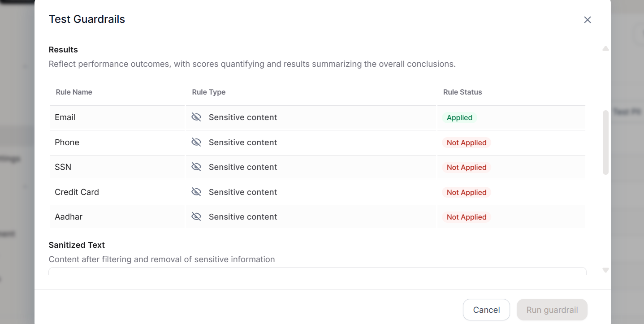Viewport: 644px width, 324px height.
Task: Click the Not Applied badge for SSN
Action: click(x=466, y=167)
